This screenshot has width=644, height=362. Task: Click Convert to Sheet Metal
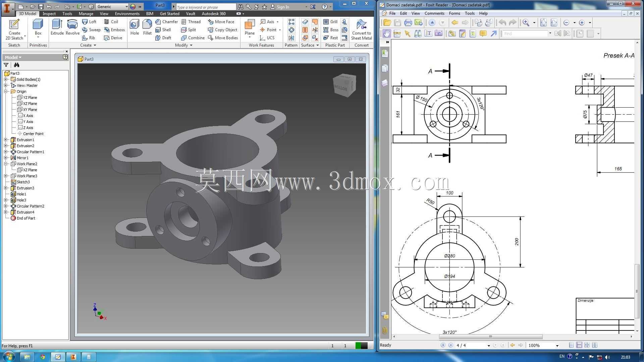click(x=361, y=29)
